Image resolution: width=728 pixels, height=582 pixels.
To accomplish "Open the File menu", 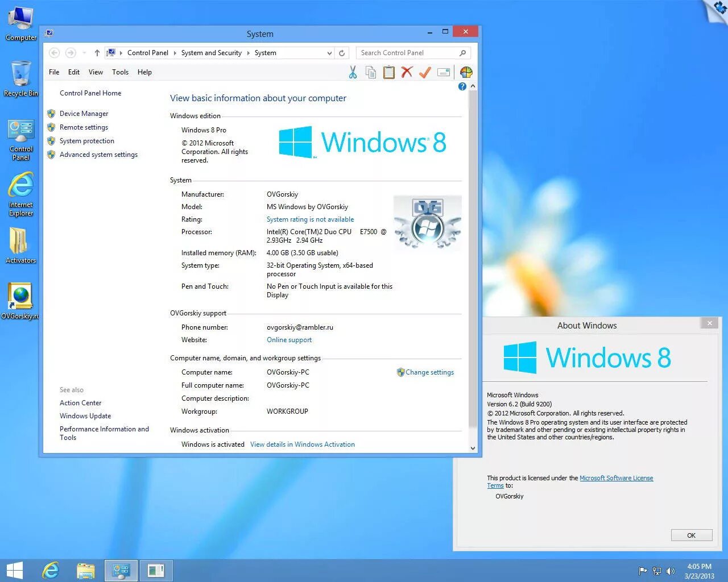I will tap(54, 72).
